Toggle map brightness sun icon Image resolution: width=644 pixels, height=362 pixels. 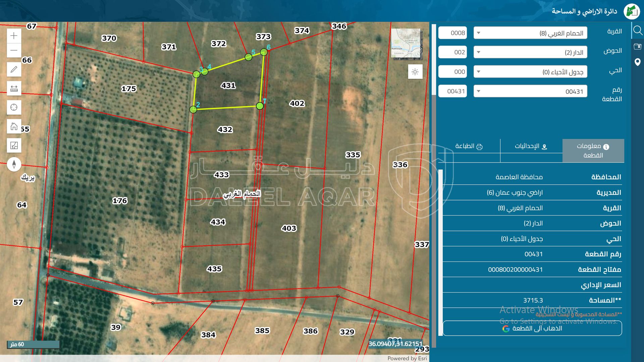click(x=415, y=72)
